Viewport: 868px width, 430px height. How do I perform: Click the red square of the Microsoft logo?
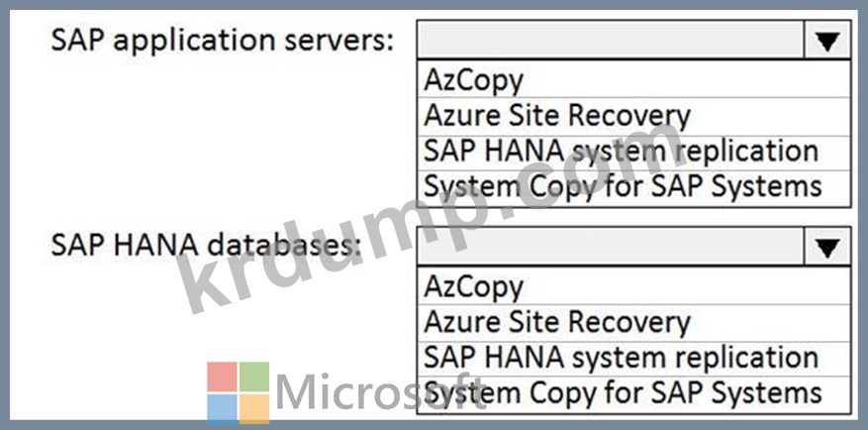pyautogui.click(x=223, y=376)
